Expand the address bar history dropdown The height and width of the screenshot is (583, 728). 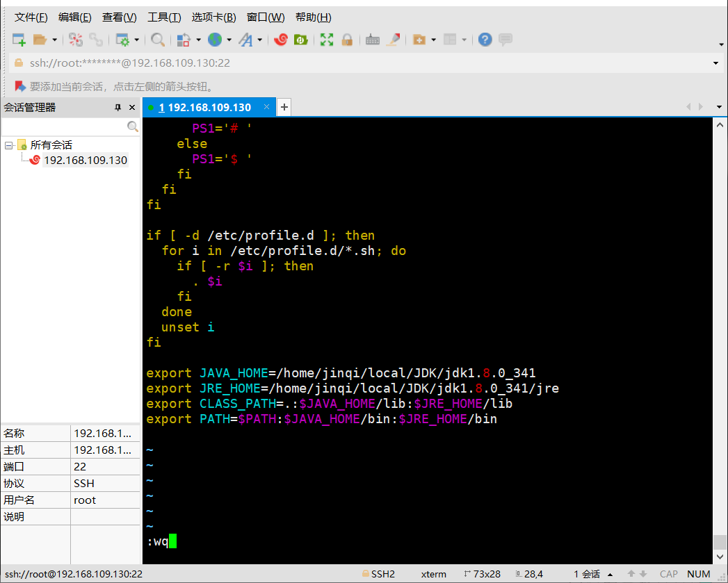(x=716, y=63)
